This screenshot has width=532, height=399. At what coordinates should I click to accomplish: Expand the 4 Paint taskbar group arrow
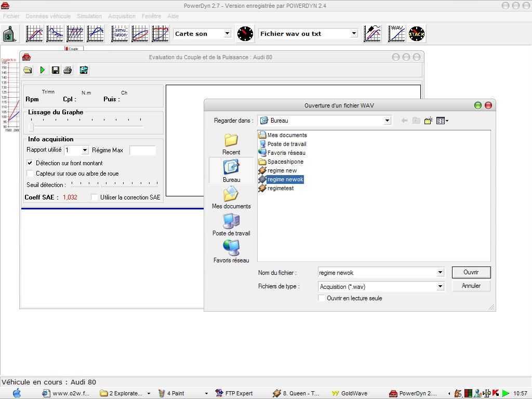point(206,394)
